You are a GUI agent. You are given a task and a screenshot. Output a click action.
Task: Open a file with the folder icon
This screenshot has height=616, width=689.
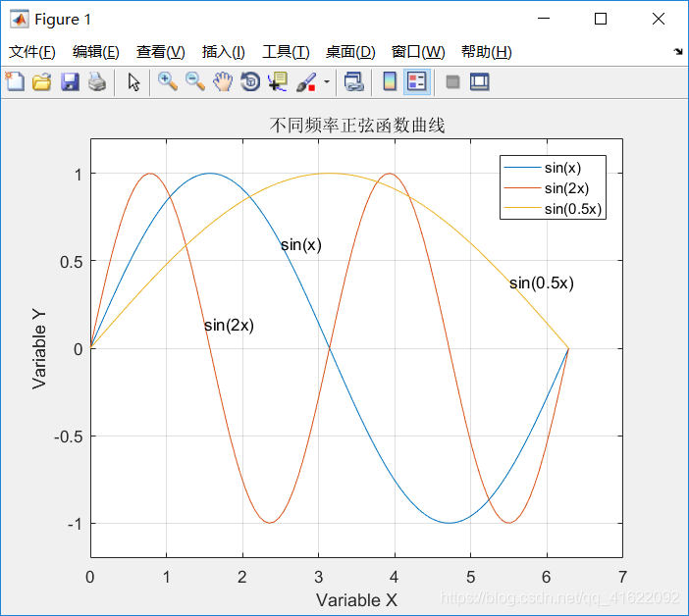[x=42, y=82]
